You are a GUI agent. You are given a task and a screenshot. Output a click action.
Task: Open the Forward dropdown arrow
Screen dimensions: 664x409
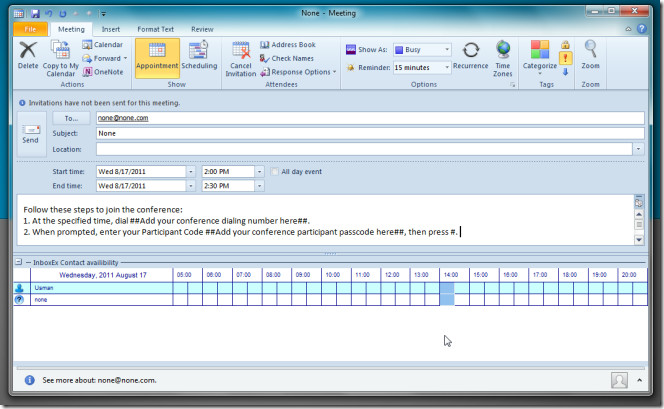125,58
